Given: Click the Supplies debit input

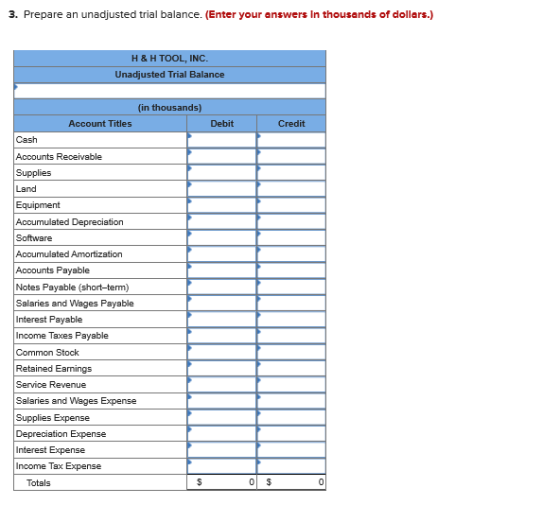Looking at the screenshot, I should pos(222,173).
